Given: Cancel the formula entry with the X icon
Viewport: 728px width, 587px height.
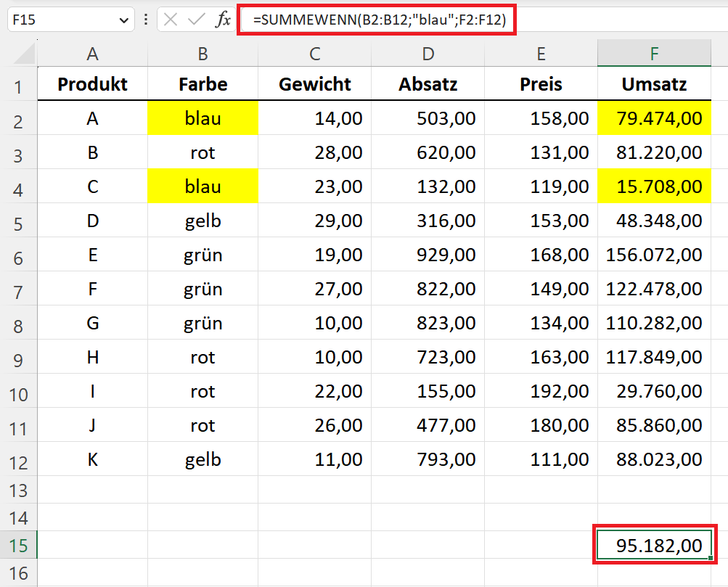Looking at the screenshot, I should 171,20.
